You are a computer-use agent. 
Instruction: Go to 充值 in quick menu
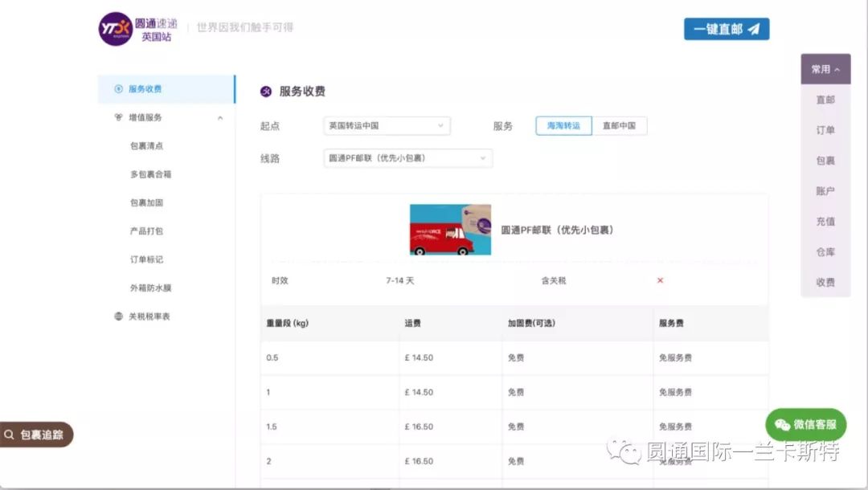coord(825,222)
